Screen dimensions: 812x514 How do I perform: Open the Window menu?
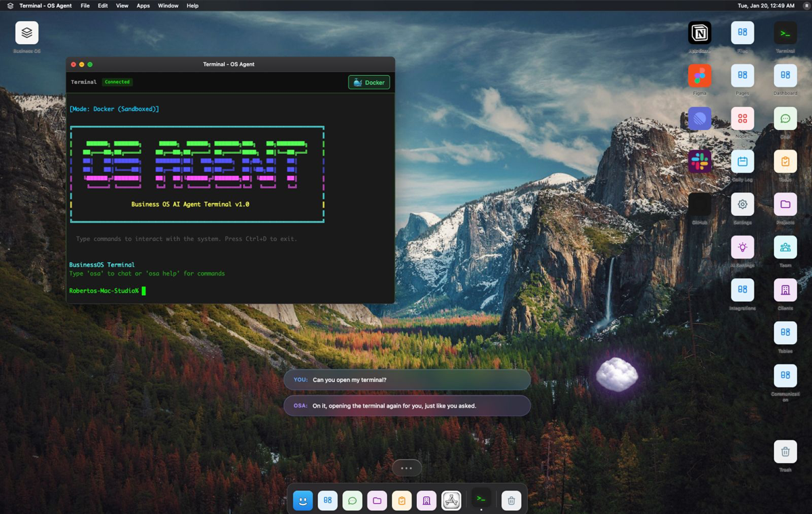coord(168,5)
